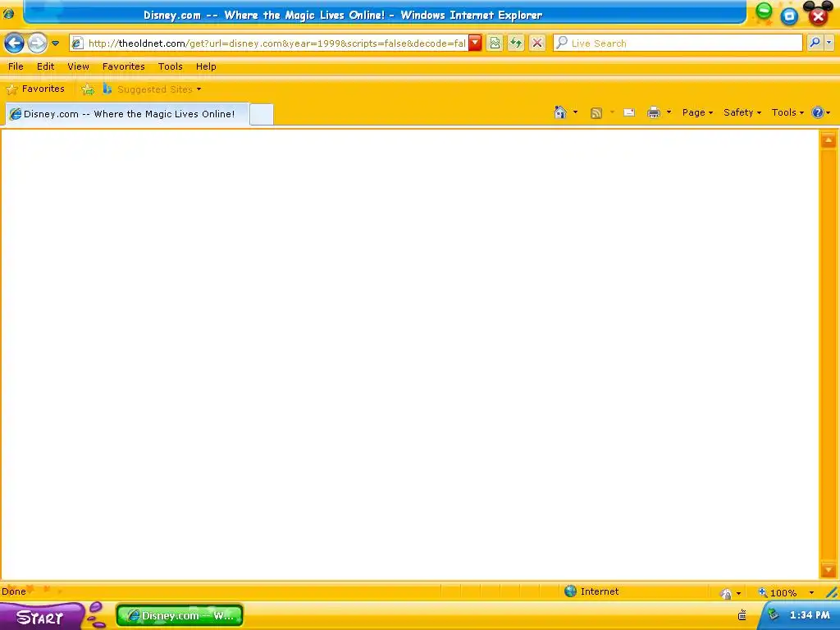This screenshot has height=630, width=840.
Task: Stop loading with the red X icon
Action: 537,43
